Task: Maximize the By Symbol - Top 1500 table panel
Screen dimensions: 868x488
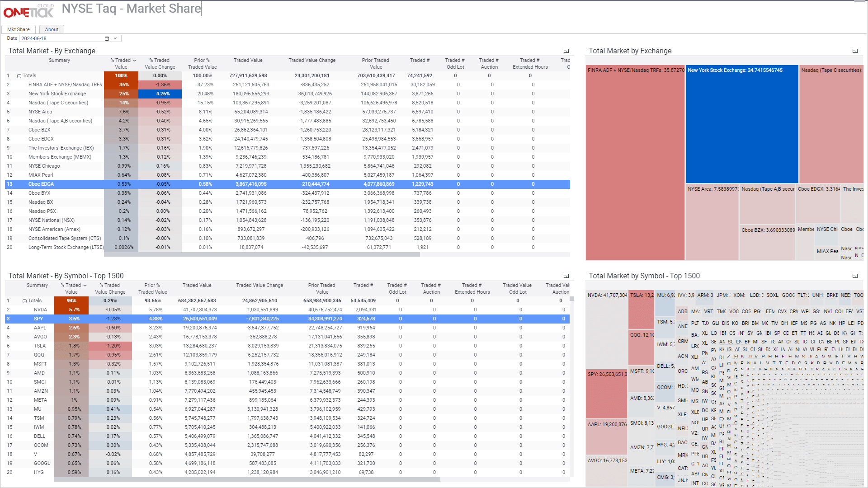Action: coord(566,276)
